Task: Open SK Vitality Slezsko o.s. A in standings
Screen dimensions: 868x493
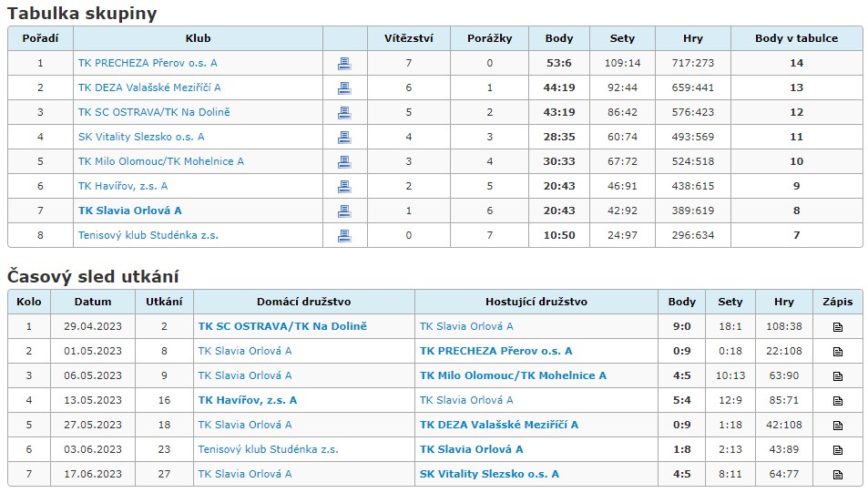Action: point(141,137)
